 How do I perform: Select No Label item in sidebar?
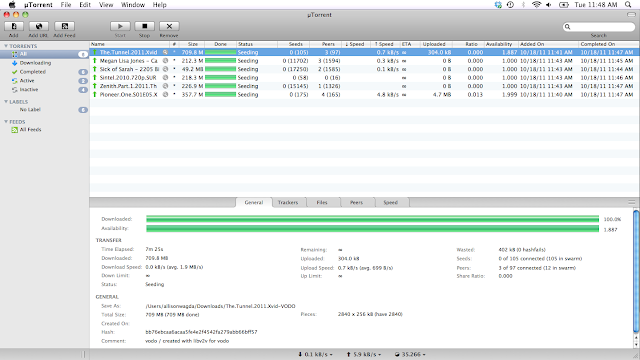pos(30,109)
